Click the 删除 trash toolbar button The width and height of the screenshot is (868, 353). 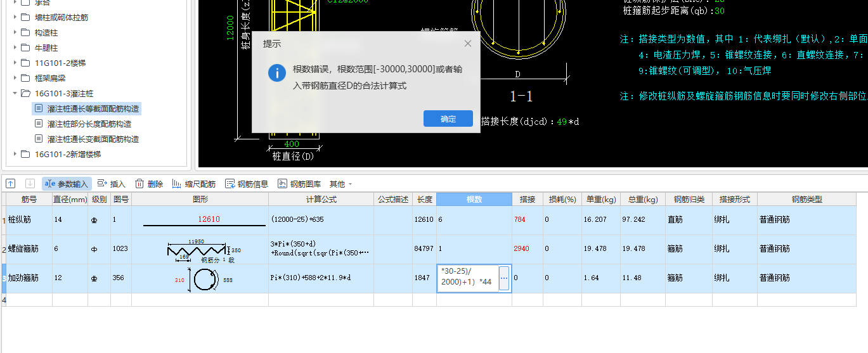pyautogui.click(x=149, y=184)
